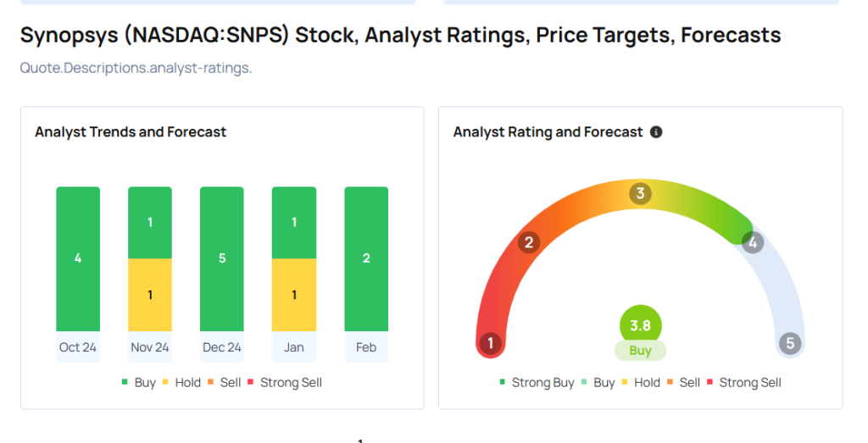Click the Buy rating badge under 3.8
Screen dimensions: 868x443
tap(640, 351)
